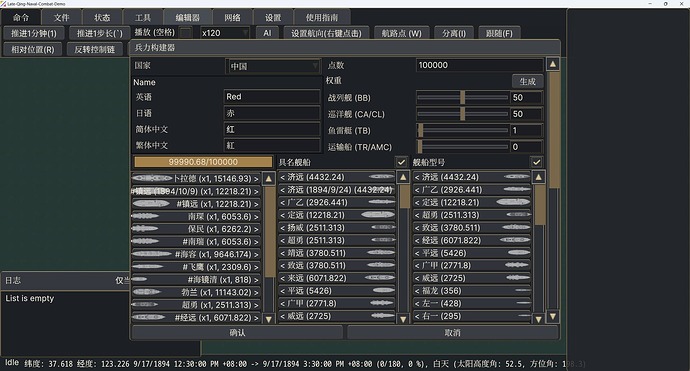Add named ship 靖远 (3780.511)
Screen dimensions: 690x371
coord(337,253)
